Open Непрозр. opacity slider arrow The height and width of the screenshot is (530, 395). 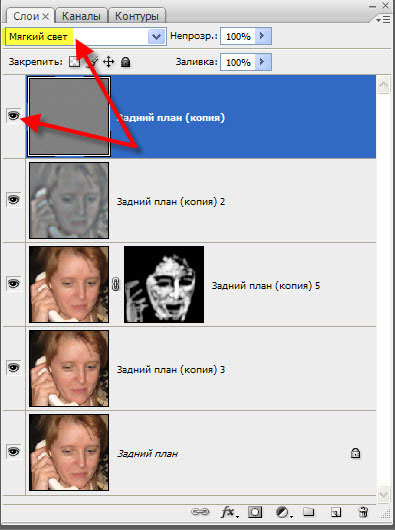262,36
